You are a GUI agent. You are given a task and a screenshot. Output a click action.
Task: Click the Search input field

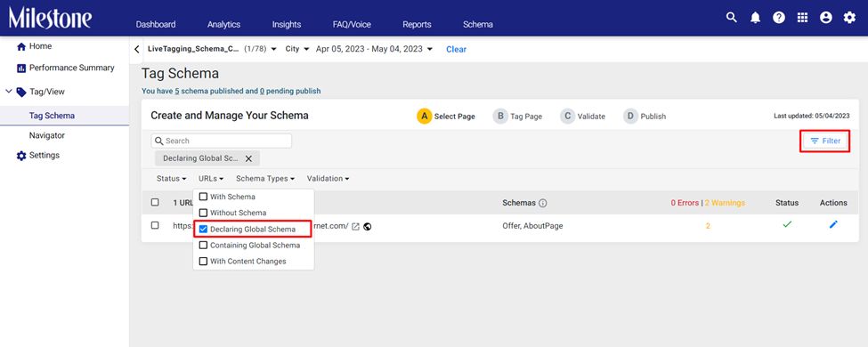tap(222, 141)
